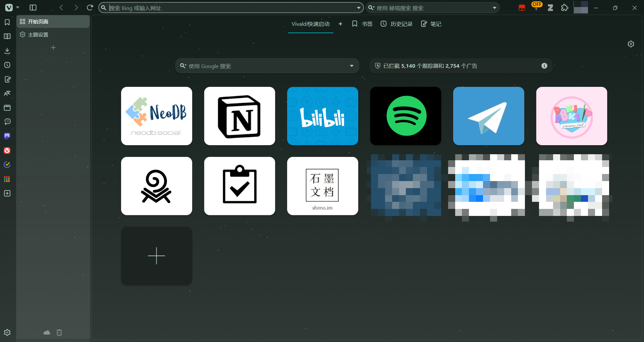Open the red extension icon in the toolbar

(x=522, y=8)
